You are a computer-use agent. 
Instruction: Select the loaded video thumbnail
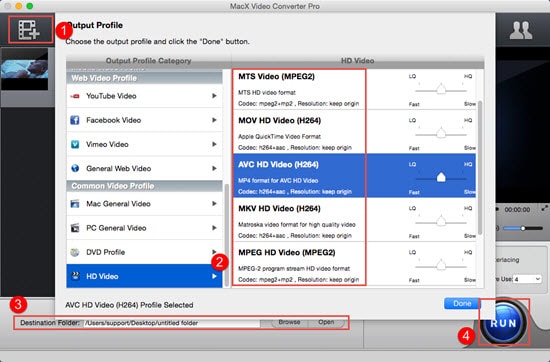tap(25, 69)
